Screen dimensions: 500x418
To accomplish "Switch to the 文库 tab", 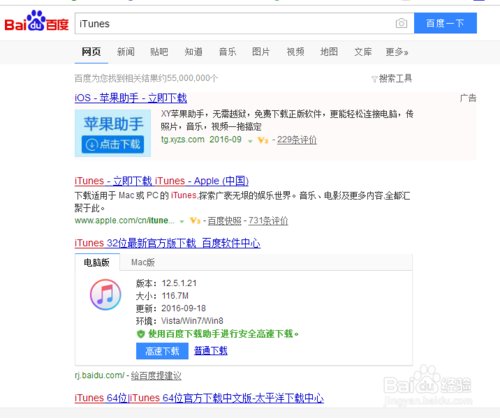I will 363,52.
